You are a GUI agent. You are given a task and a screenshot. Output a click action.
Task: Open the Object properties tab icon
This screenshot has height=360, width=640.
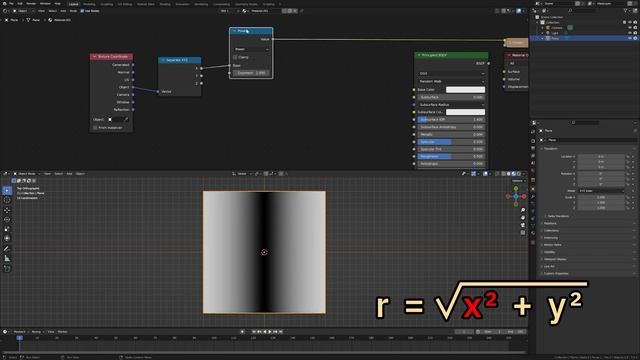tap(533, 189)
